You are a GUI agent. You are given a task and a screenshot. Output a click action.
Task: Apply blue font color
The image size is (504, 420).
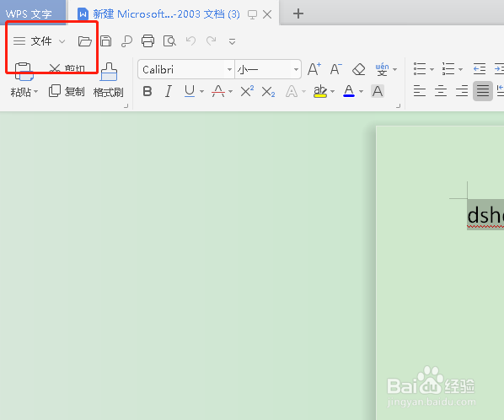tap(349, 91)
